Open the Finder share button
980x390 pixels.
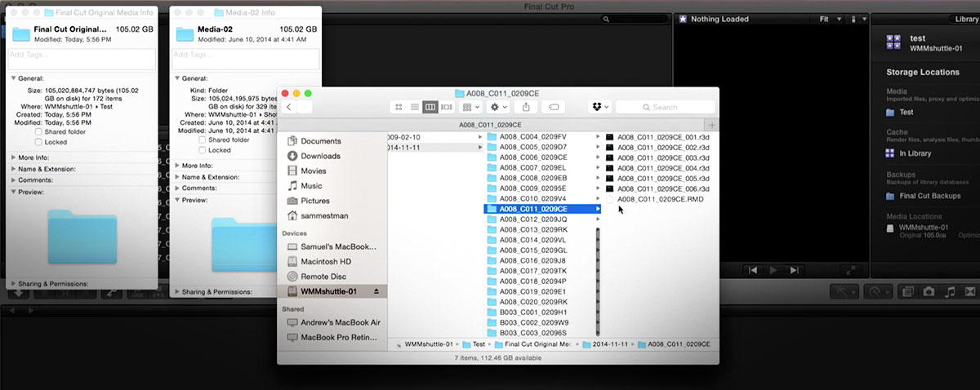(526, 107)
